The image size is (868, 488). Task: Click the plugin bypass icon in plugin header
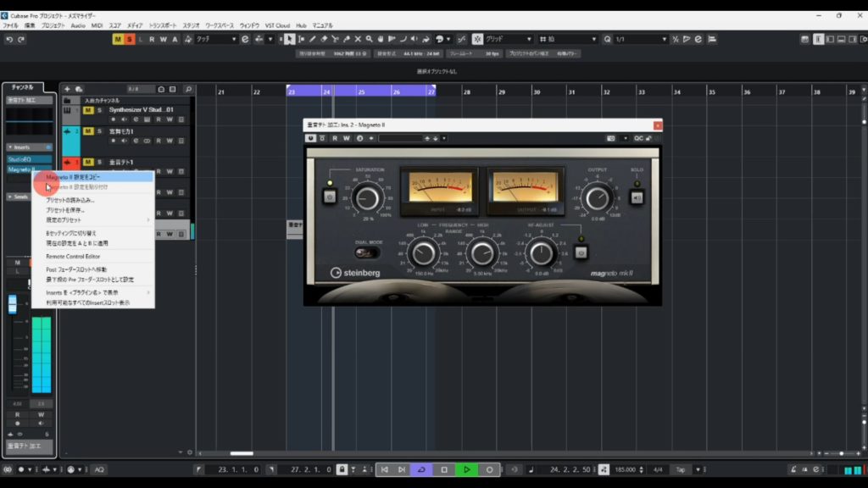(323, 138)
